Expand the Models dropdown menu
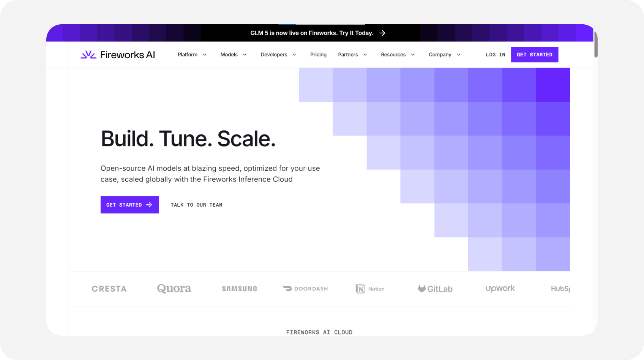The width and height of the screenshot is (644, 360). [x=234, y=55]
